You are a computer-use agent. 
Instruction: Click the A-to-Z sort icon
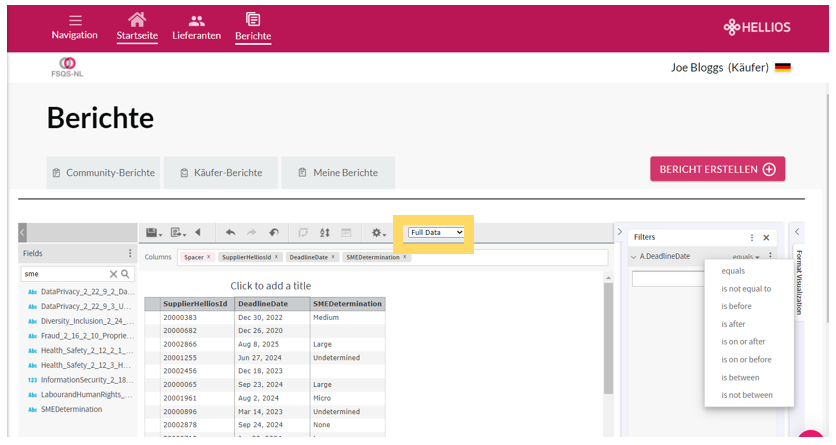point(325,232)
